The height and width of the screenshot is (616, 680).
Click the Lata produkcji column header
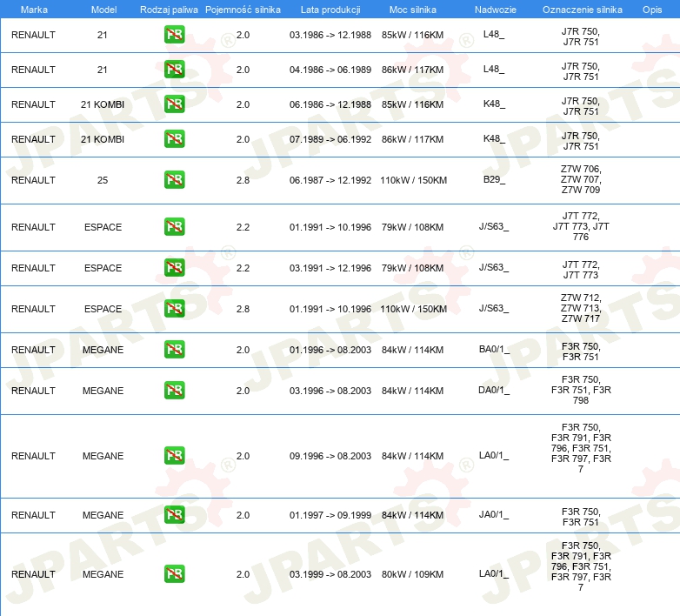(330, 10)
